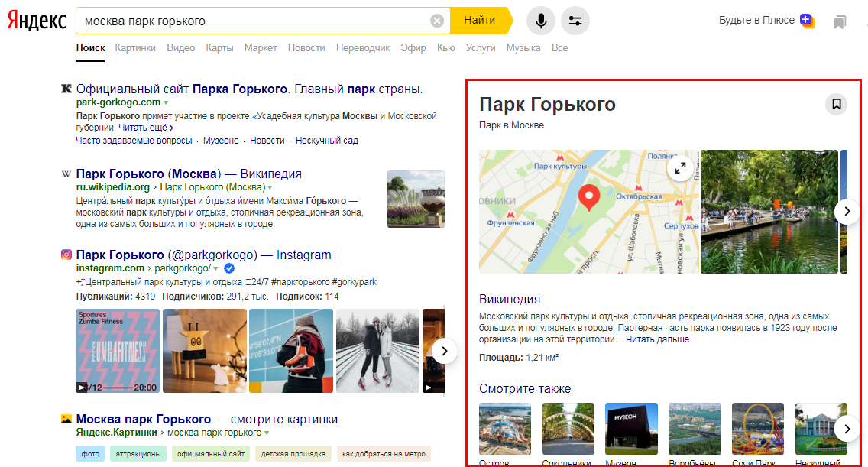Switch to the Видео tab
The width and height of the screenshot is (868, 467).
tap(180, 47)
